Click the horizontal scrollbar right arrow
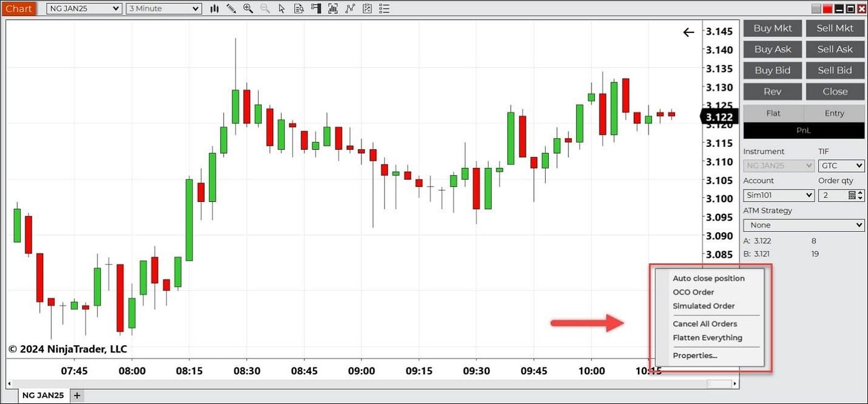The height and width of the screenshot is (404, 868). pos(735,384)
